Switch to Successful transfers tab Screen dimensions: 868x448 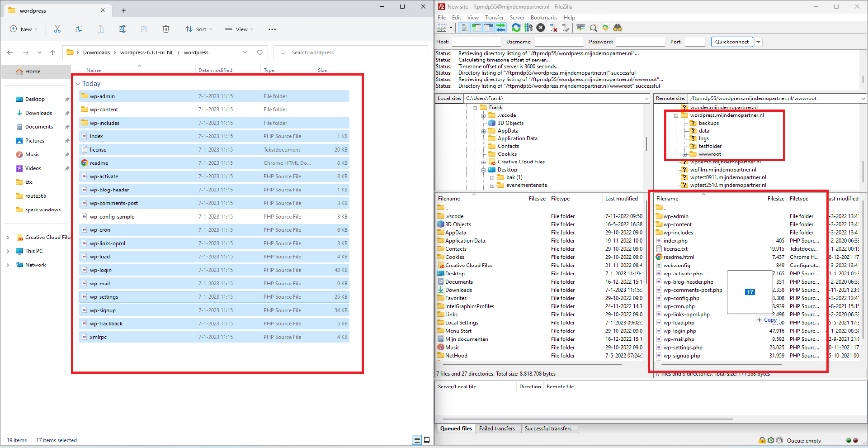click(x=548, y=429)
